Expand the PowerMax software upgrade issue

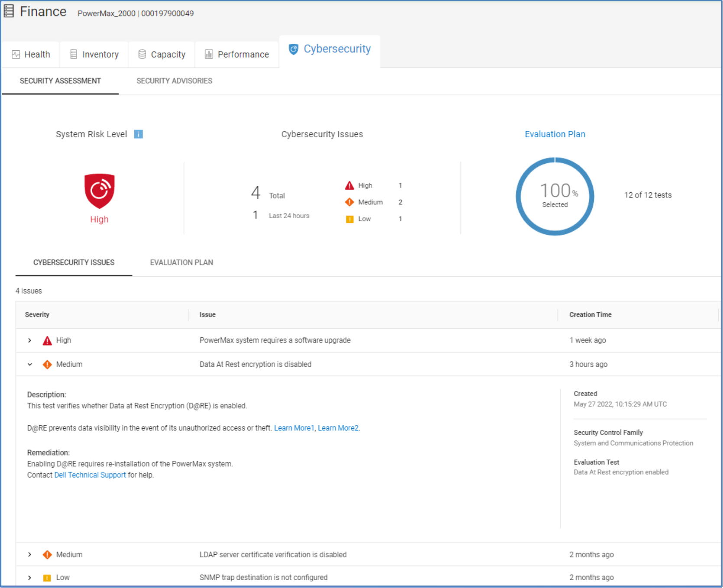tap(29, 341)
